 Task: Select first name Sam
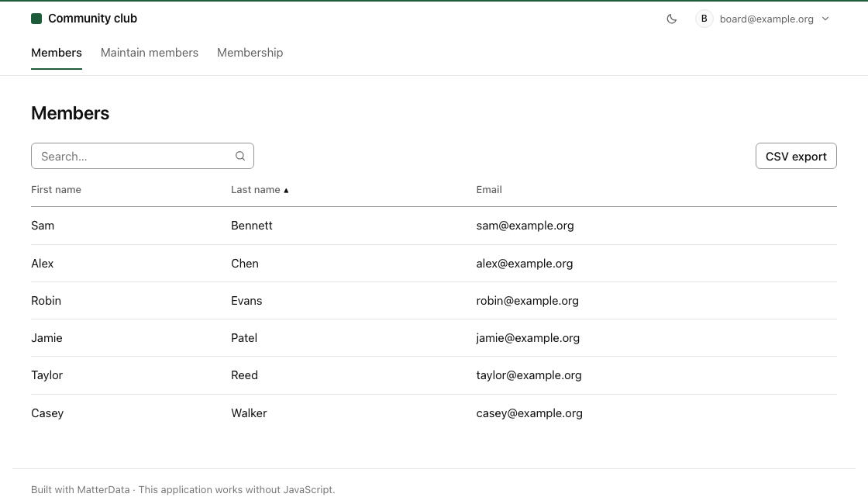(43, 226)
